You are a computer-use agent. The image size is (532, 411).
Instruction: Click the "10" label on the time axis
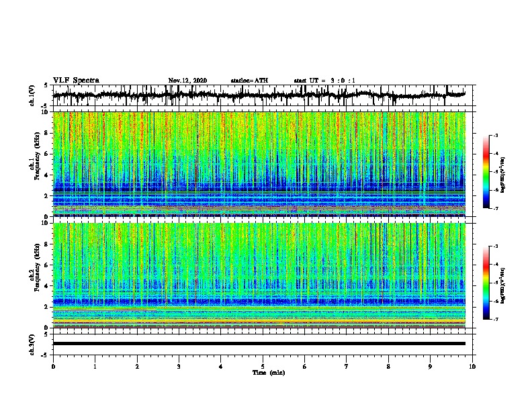[472, 366]
